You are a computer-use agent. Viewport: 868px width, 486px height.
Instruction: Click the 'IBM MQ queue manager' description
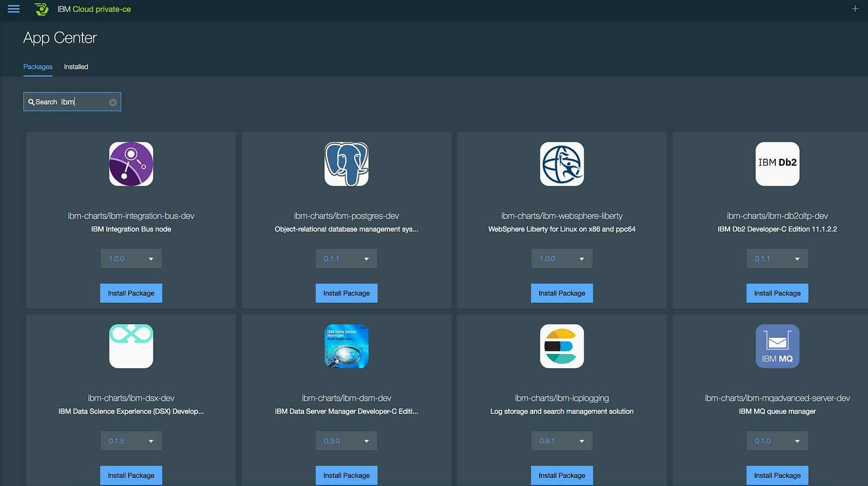(777, 412)
